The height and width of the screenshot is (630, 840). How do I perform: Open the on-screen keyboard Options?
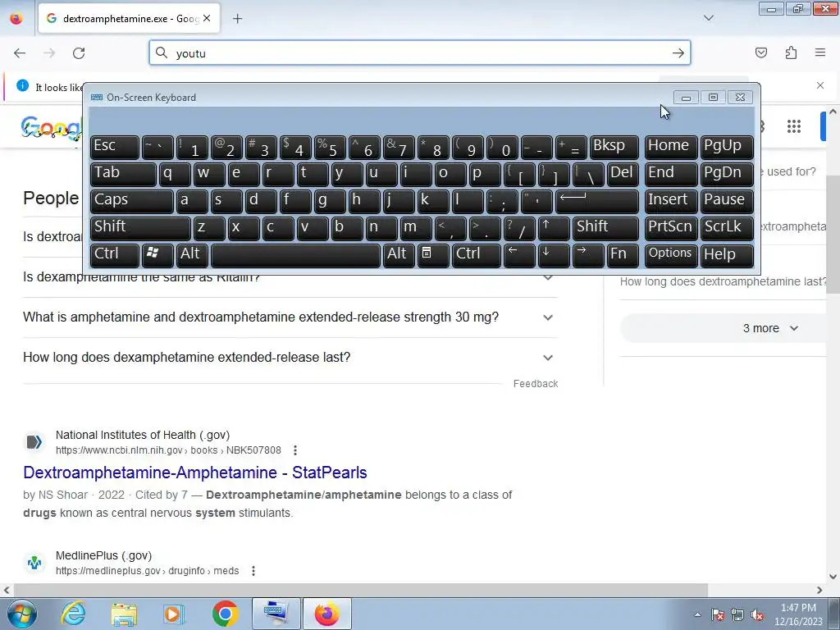pyautogui.click(x=671, y=255)
